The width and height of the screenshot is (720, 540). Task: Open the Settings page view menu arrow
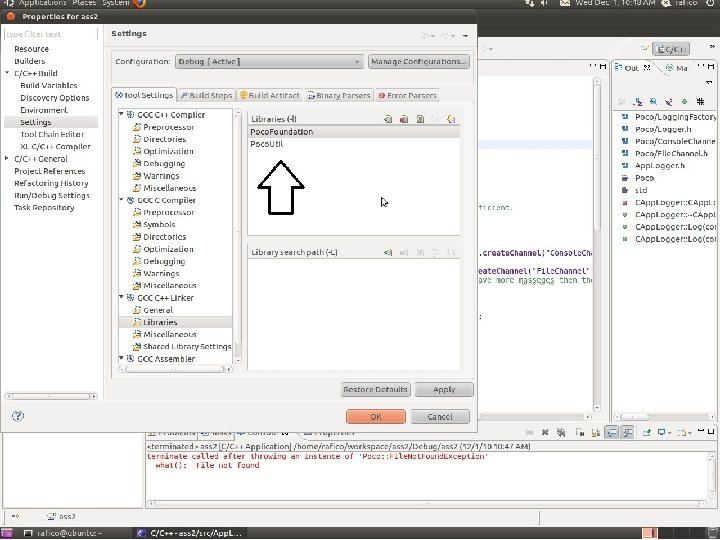click(465, 36)
